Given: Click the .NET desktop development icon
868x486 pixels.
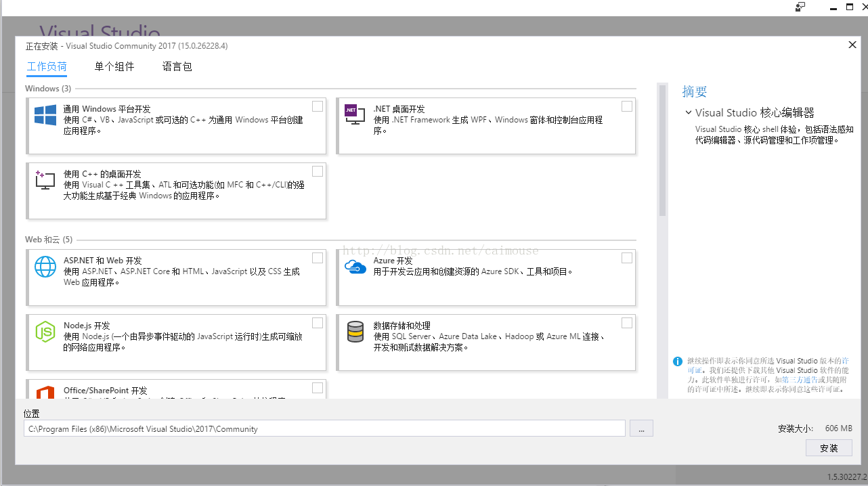Looking at the screenshot, I should (x=355, y=114).
